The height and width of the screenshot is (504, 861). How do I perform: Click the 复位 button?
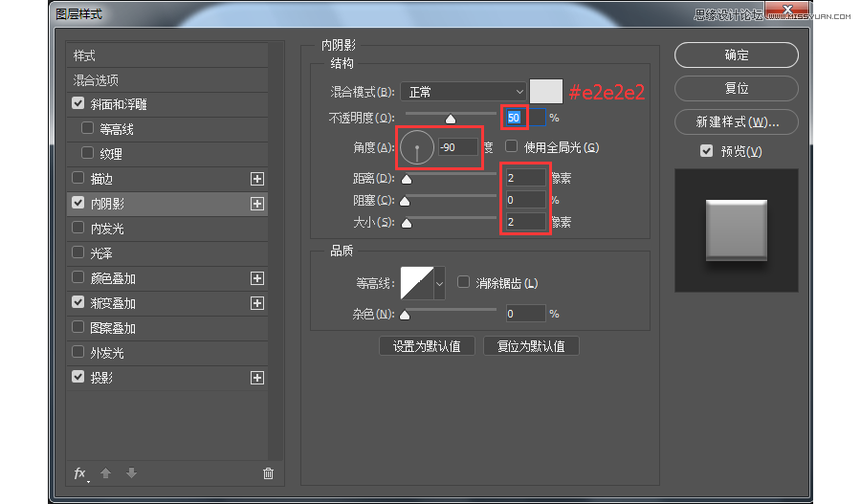click(737, 88)
